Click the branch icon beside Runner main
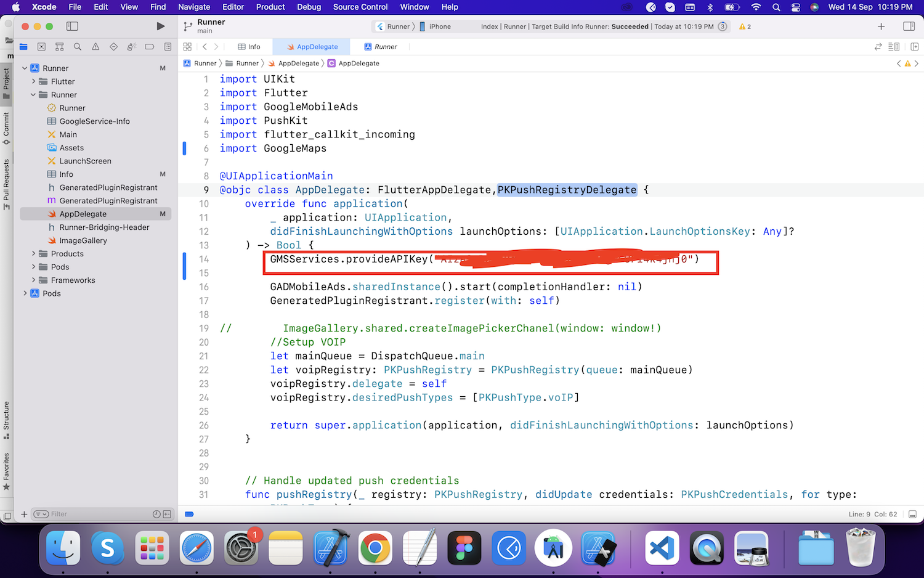 (x=188, y=26)
